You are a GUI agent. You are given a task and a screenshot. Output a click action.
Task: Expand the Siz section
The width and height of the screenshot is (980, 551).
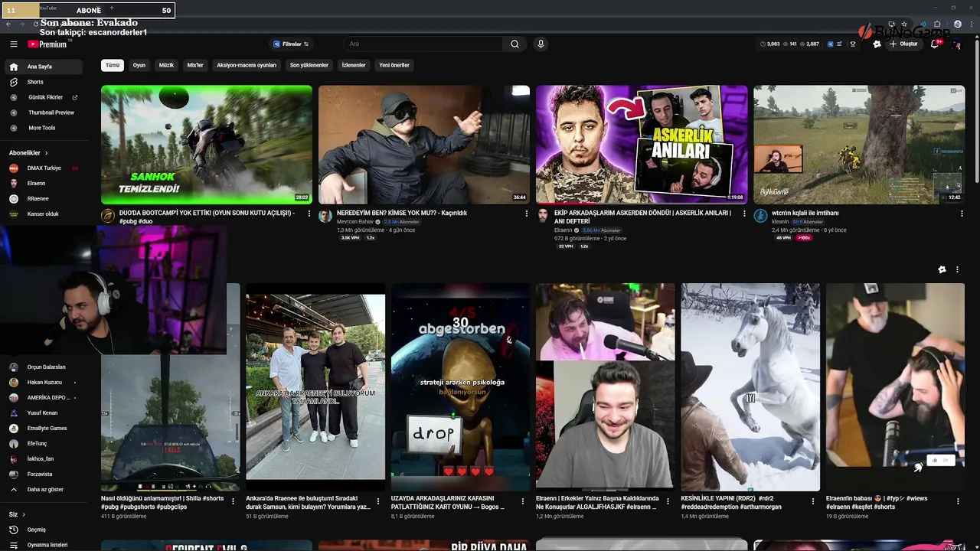(17, 514)
